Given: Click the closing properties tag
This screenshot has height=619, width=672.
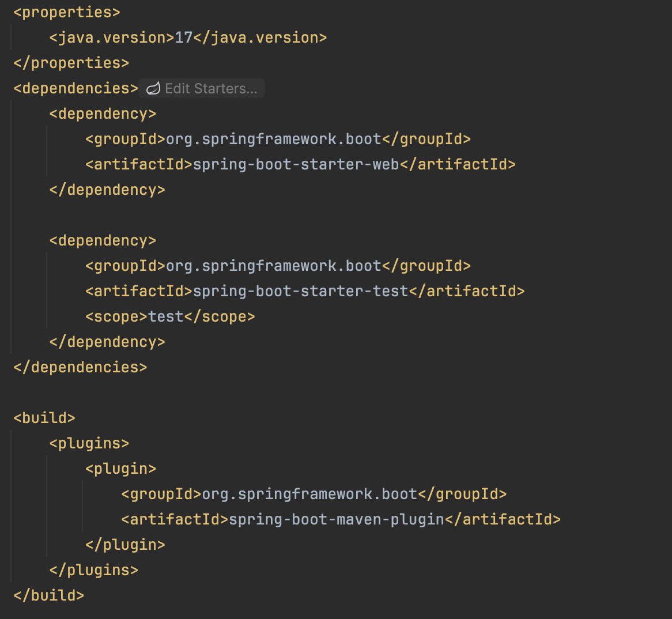Looking at the screenshot, I should 71,63.
